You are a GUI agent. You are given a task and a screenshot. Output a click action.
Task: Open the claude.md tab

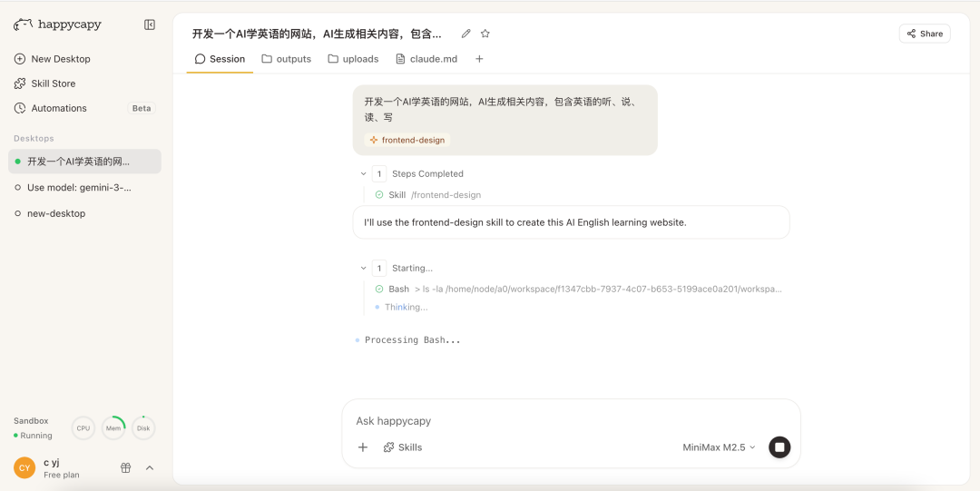(426, 59)
